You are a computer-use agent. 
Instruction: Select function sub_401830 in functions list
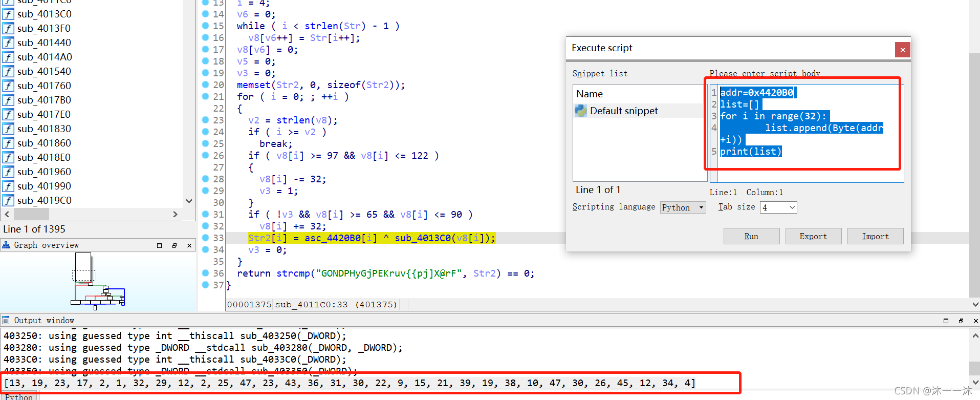tap(44, 129)
